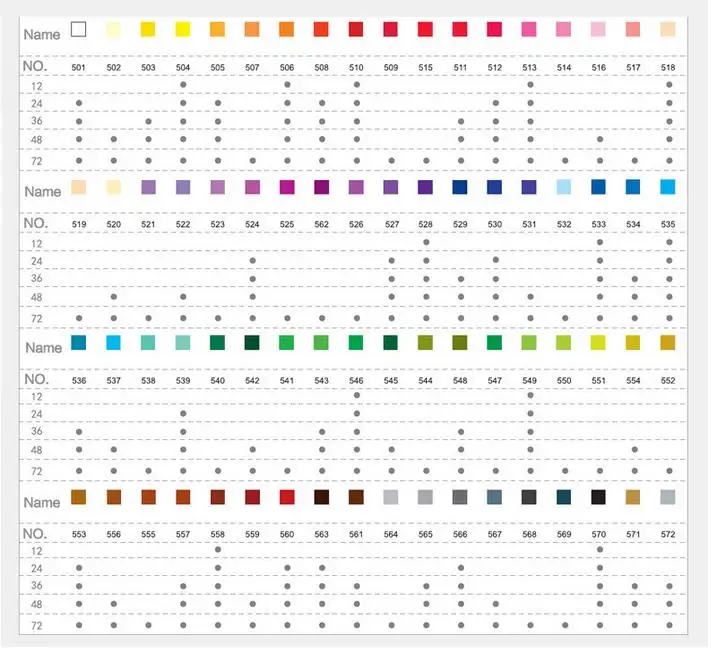Select the bright red swatch above 560
The width and height of the screenshot is (711, 648).
coord(287,497)
